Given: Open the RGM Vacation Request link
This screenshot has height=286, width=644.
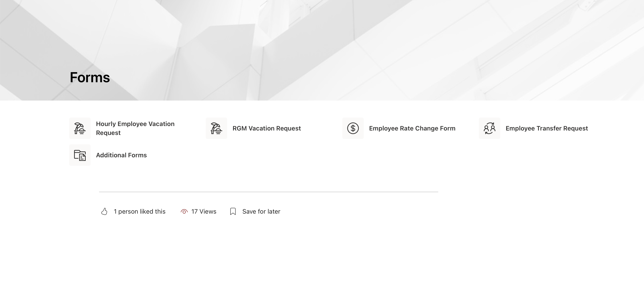Looking at the screenshot, I should pyautogui.click(x=266, y=128).
